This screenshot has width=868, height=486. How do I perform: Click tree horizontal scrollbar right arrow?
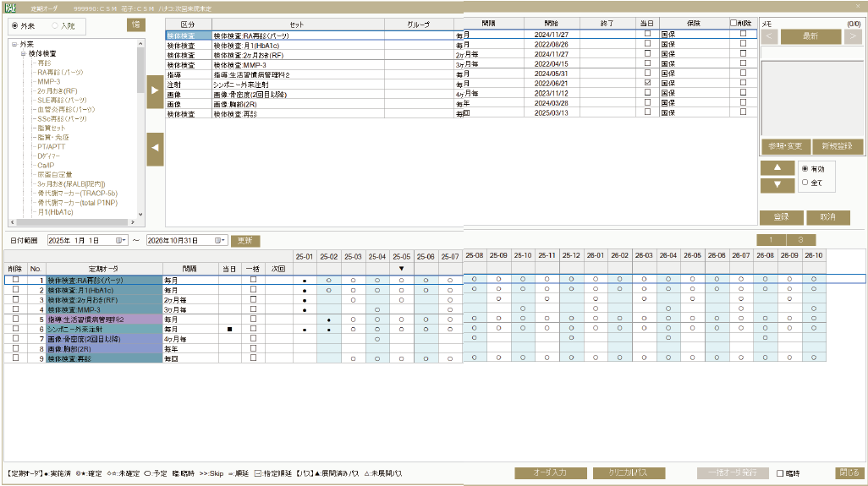[132, 222]
